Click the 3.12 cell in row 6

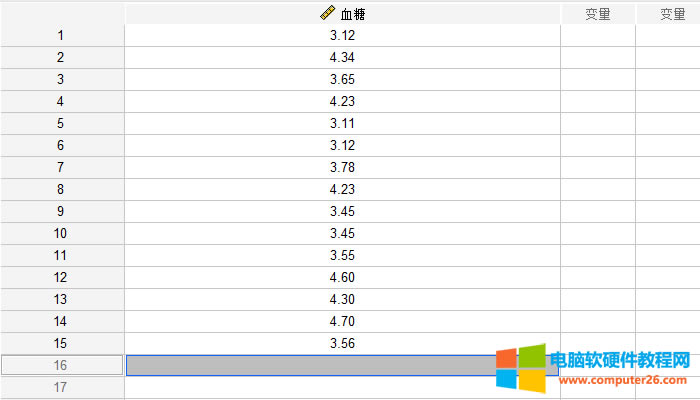342,145
